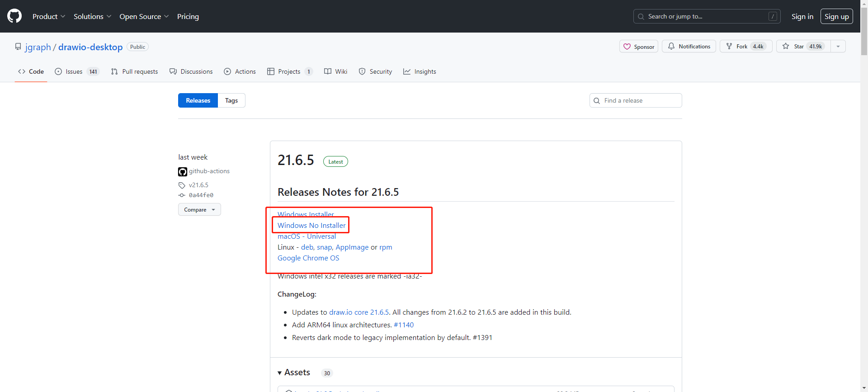Open the Wiki tab
This screenshot has width=868, height=392.
[335, 71]
